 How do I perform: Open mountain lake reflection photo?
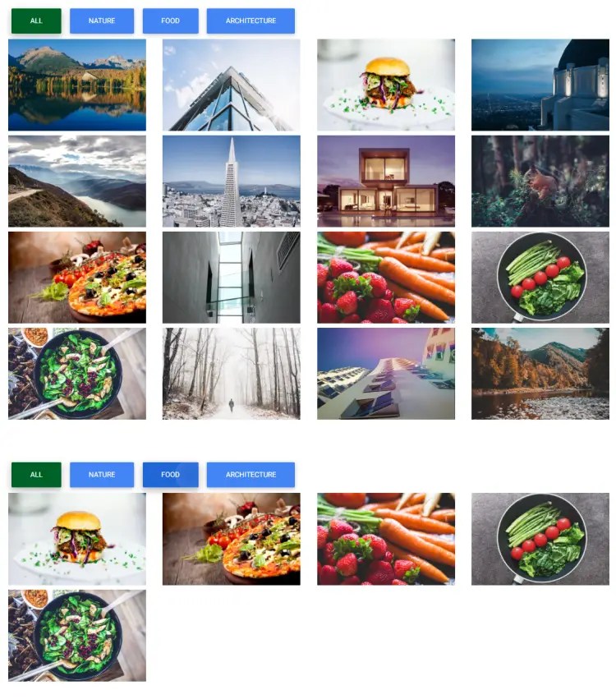point(77,85)
